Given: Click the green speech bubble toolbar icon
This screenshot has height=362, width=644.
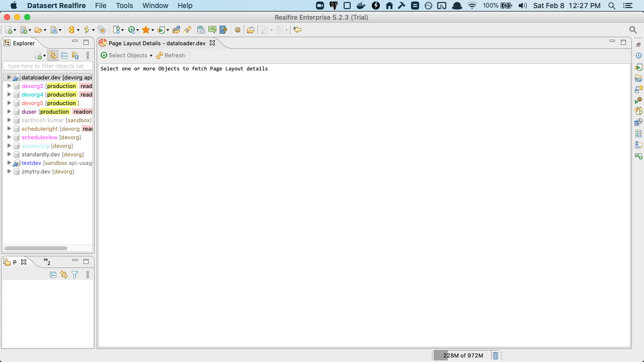Looking at the screenshot, I should [212, 30].
